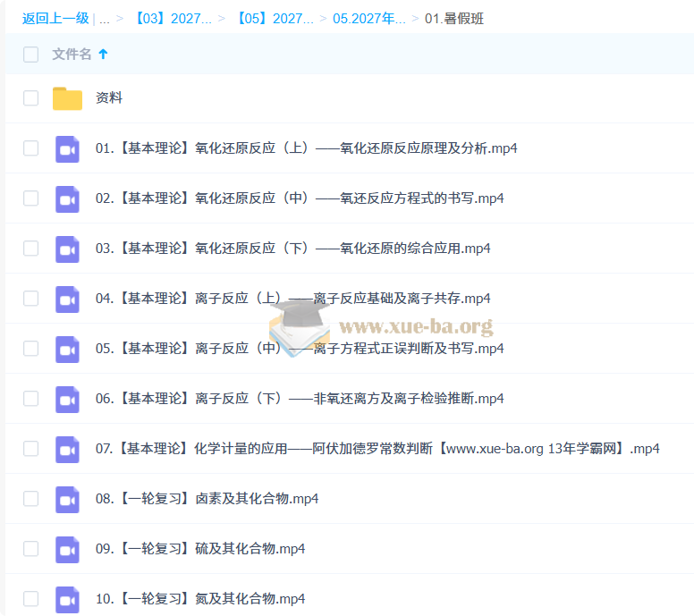Click video icon for file 01 氧化还原反应原理及分析

(67, 149)
